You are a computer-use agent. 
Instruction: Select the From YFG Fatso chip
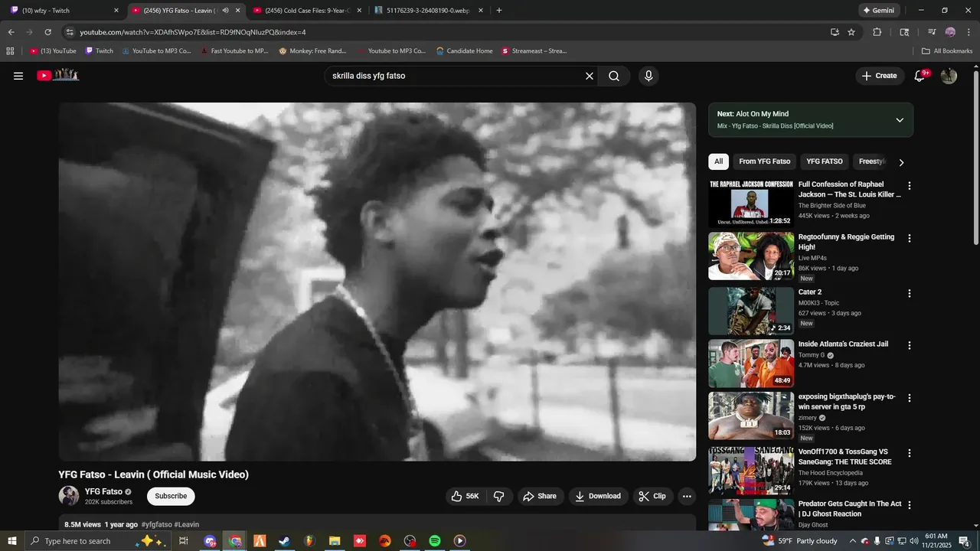764,161
